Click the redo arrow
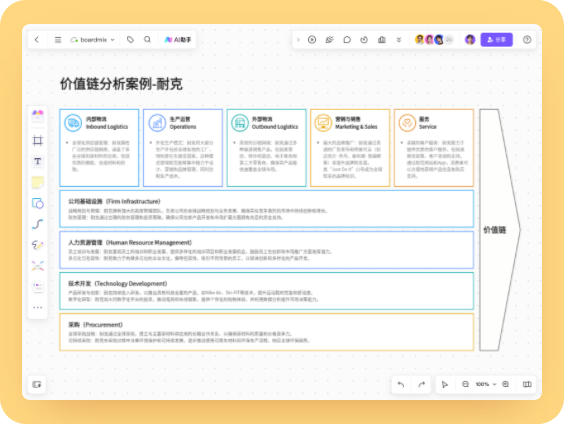The height and width of the screenshot is (424, 564). (x=422, y=384)
